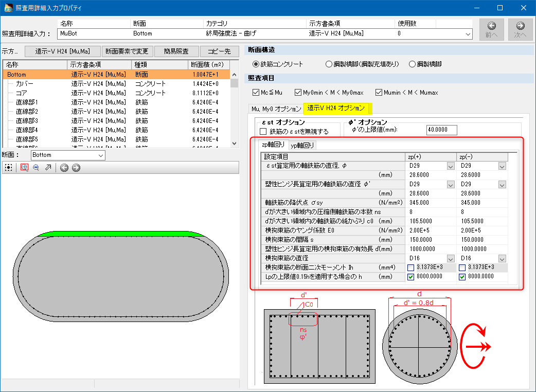Select the zoom-in area magnifier tool
This screenshot has height=392, width=536.
pos(24,168)
